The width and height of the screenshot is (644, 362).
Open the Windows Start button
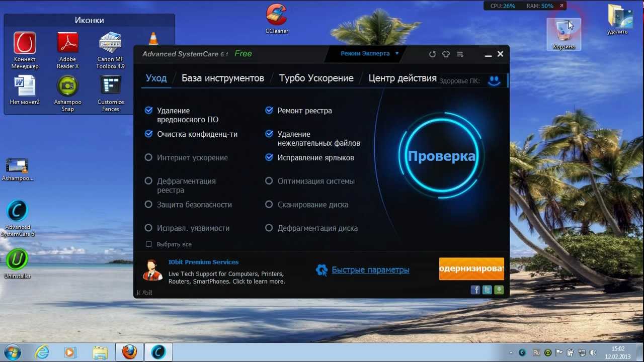point(12,351)
